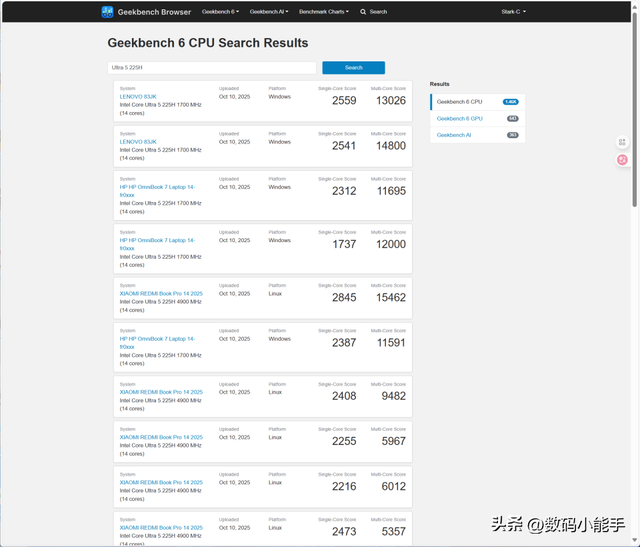Click the magnifier Search icon in navbar
The width and height of the screenshot is (640, 547).
[363, 12]
